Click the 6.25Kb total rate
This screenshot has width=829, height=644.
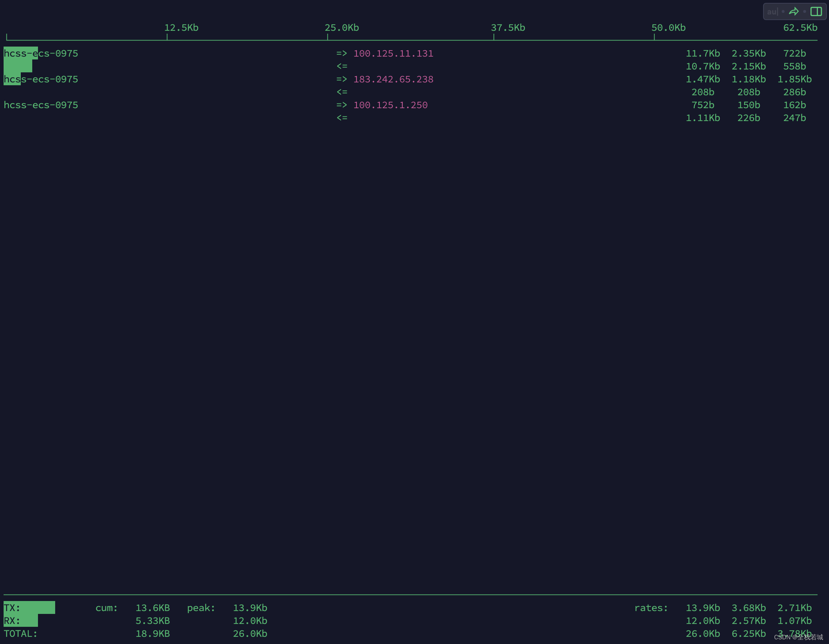click(749, 634)
